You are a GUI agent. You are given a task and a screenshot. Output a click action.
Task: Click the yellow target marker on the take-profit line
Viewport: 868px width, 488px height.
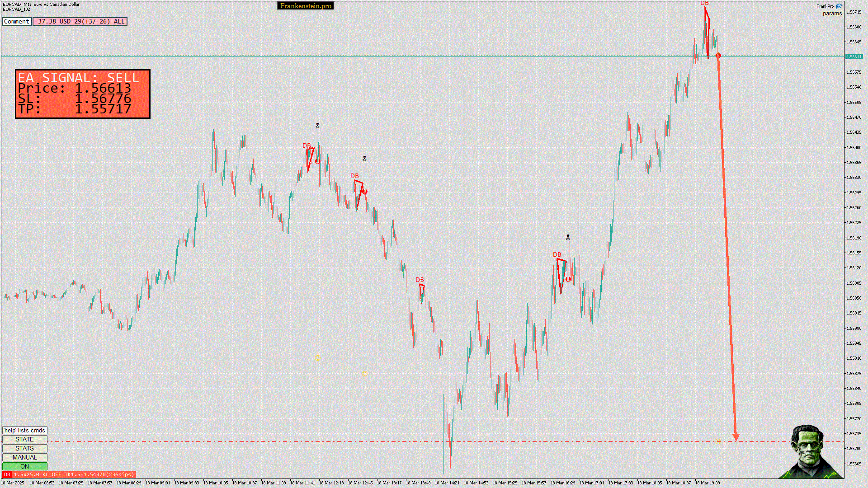pos(718,442)
